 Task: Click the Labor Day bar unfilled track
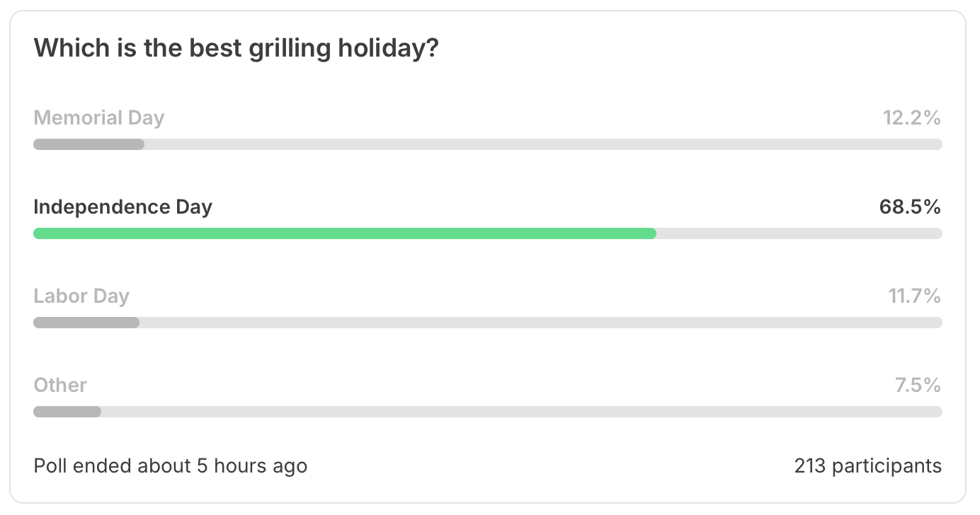(x=541, y=323)
